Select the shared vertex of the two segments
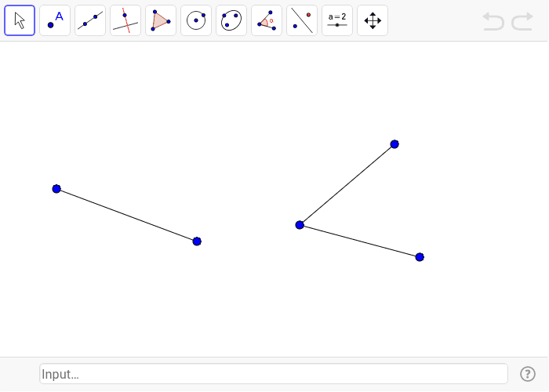 tap(300, 225)
